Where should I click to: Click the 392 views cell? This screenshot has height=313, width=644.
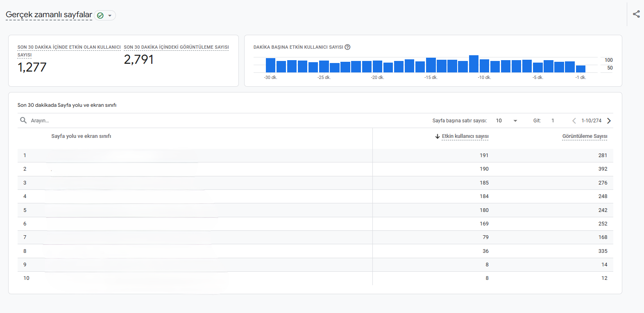pos(603,169)
